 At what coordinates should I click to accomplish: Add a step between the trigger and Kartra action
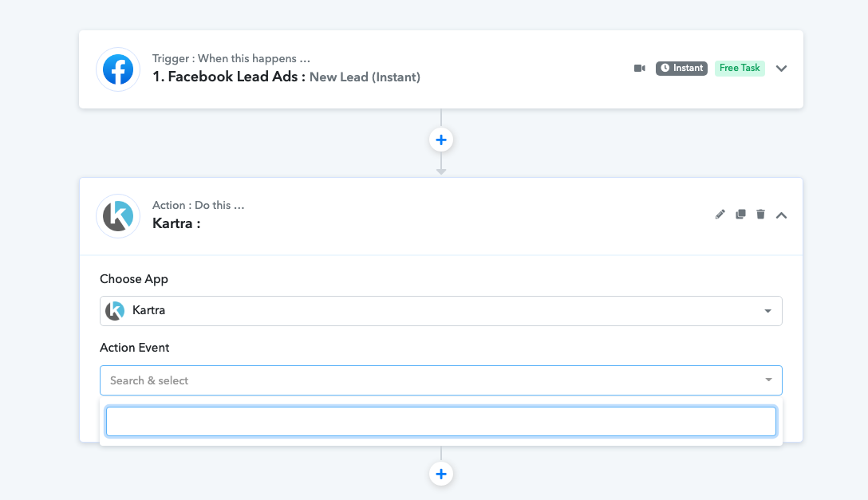[441, 140]
